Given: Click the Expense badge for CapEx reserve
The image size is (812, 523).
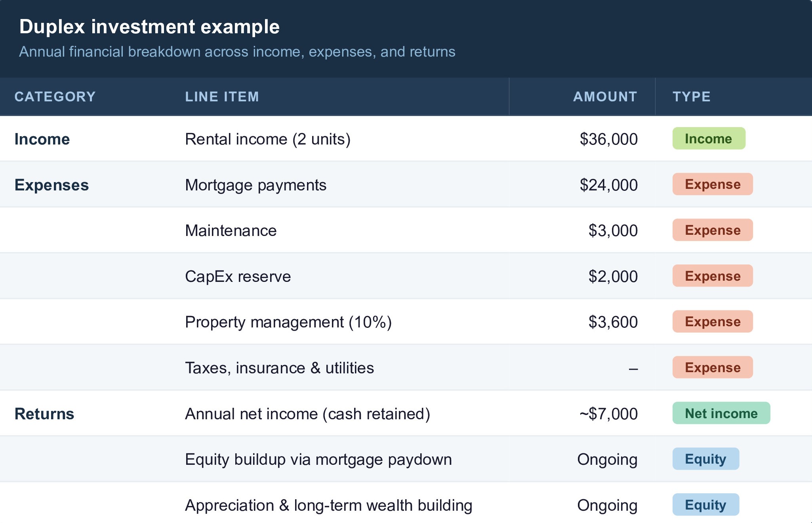Looking at the screenshot, I should point(712,276).
